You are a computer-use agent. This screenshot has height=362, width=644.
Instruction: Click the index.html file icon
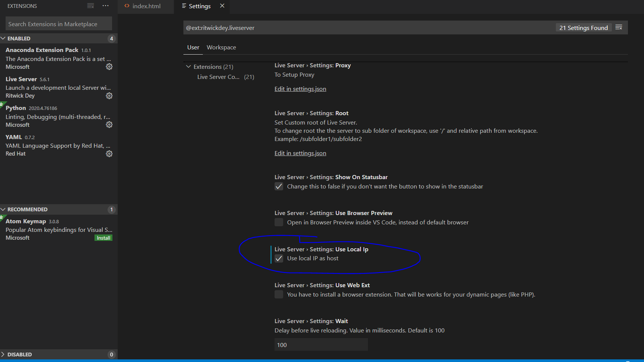(x=127, y=6)
